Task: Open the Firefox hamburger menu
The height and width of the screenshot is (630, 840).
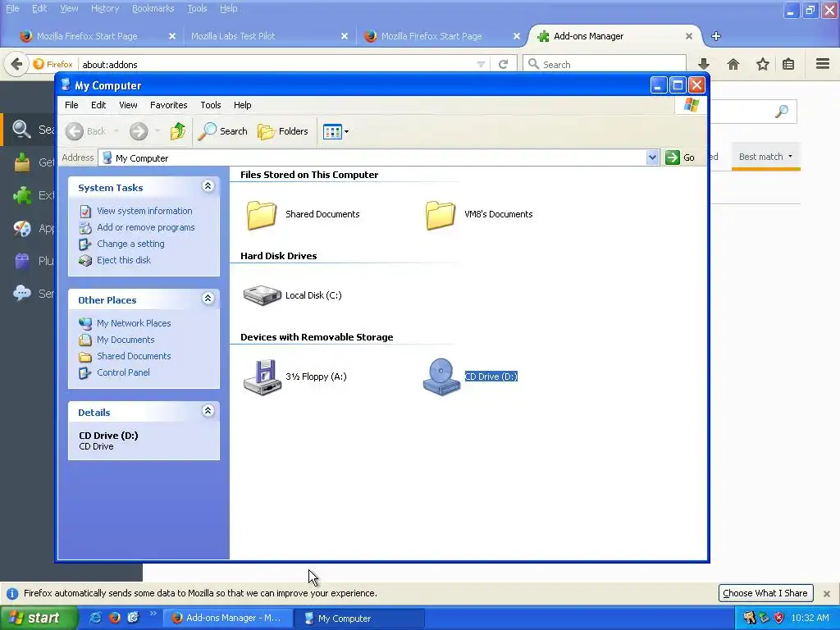Action: click(x=823, y=64)
